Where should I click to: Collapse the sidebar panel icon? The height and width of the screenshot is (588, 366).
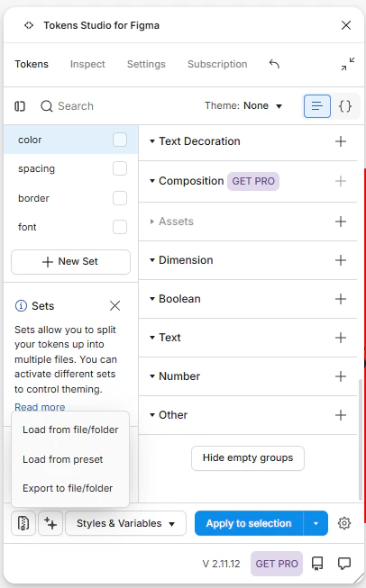pyautogui.click(x=20, y=106)
